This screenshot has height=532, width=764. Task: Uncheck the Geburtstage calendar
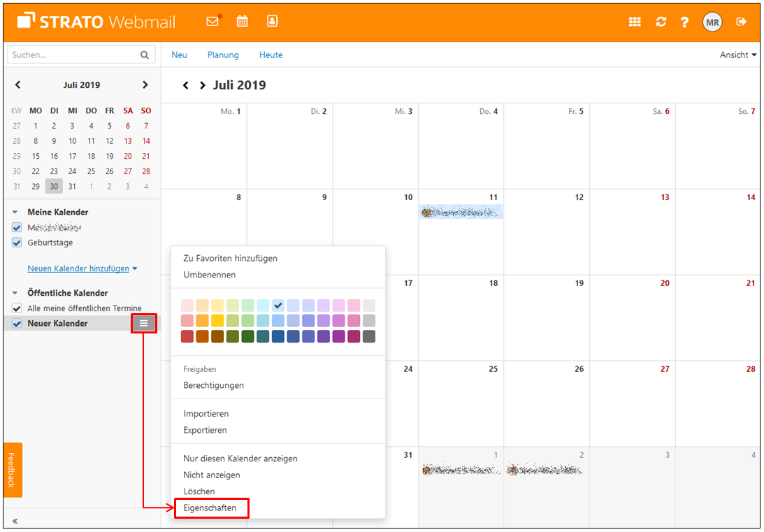click(15, 243)
